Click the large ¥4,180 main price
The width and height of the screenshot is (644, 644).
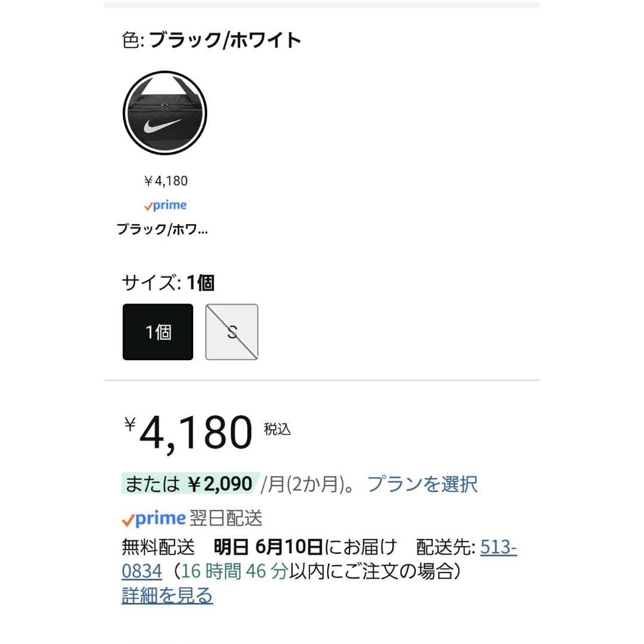tap(188, 434)
